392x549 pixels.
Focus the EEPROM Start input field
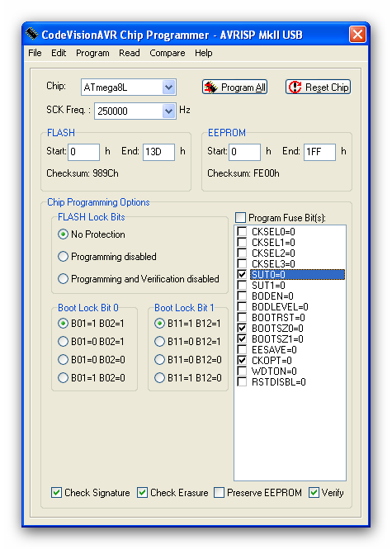(x=244, y=152)
